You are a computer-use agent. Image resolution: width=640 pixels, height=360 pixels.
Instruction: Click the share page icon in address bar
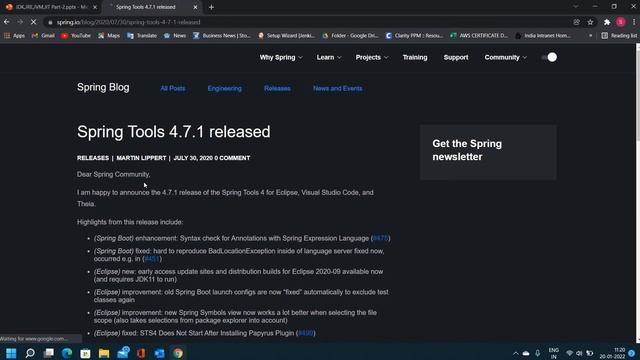coord(576,22)
